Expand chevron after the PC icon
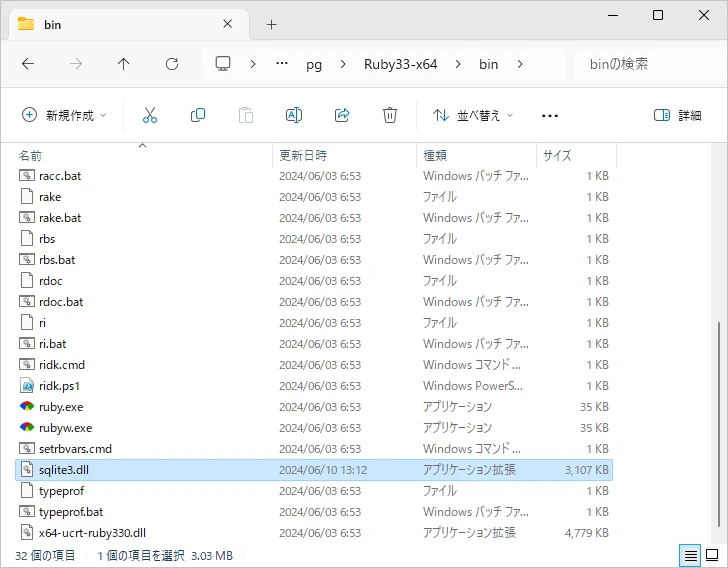 click(253, 64)
